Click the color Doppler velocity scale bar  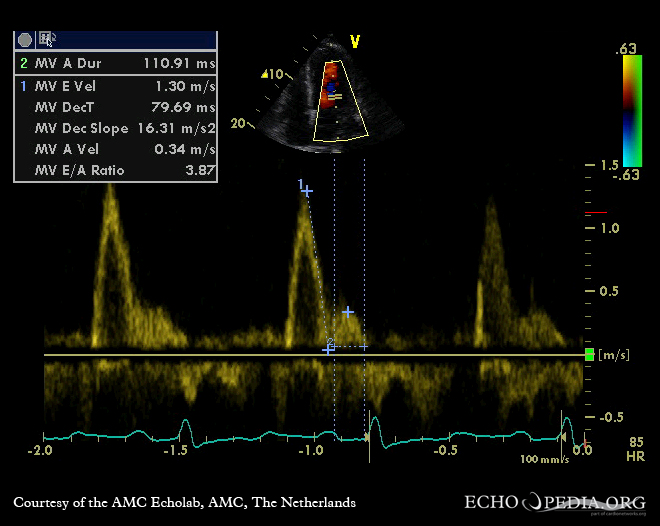pos(631,110)
